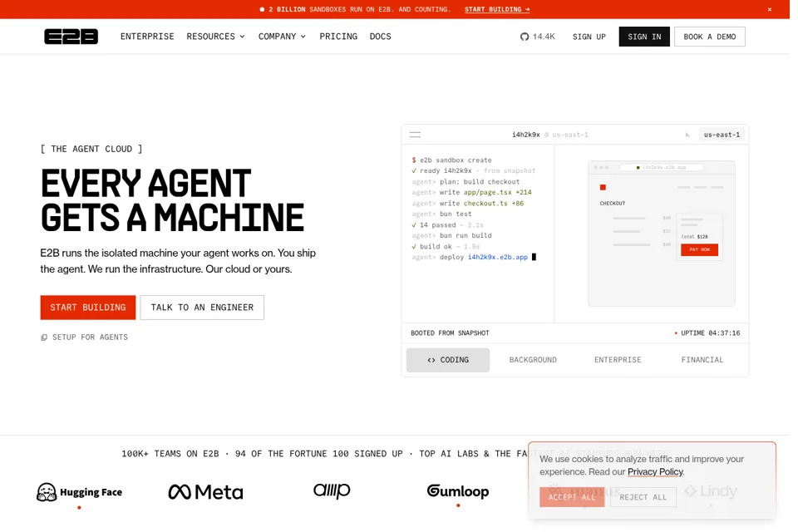
Task: Click the copy icon beside Setup for Agents
Action: click(x=44, y=337)
